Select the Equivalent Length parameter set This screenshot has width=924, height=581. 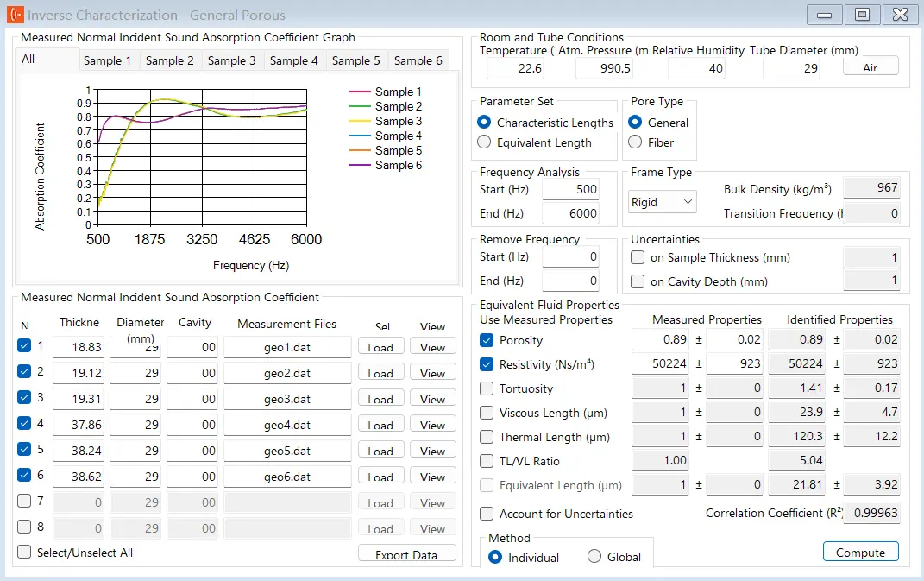click(x=484, y=142)
